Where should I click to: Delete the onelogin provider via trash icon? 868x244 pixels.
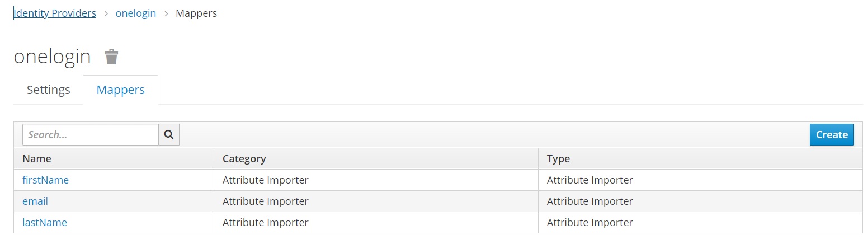tap(112, 57)
